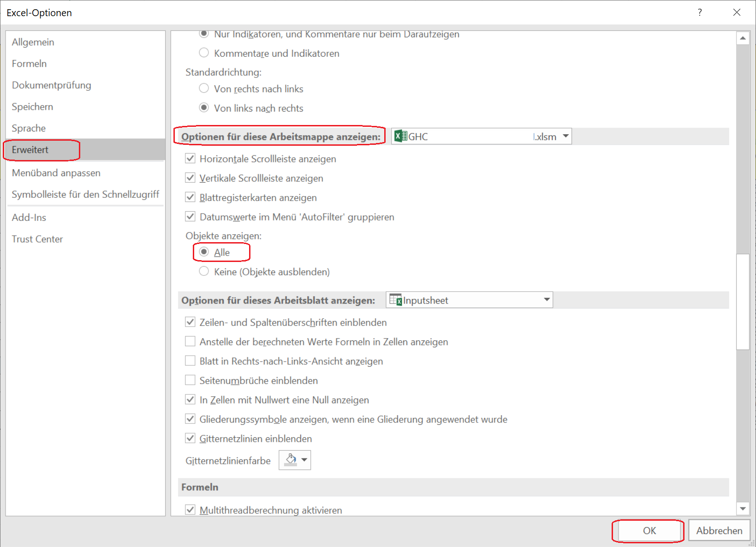This screenshot has width=756, height=547.
Task: Close the Excel-Optionen dialog with X
Action: (x=737, y=12)
